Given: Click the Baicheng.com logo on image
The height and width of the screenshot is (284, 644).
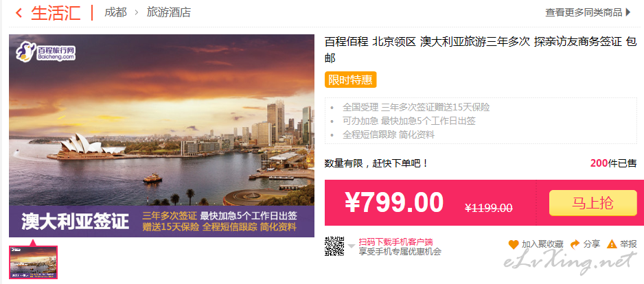Looking at the screenshot, I should point(45,53).
